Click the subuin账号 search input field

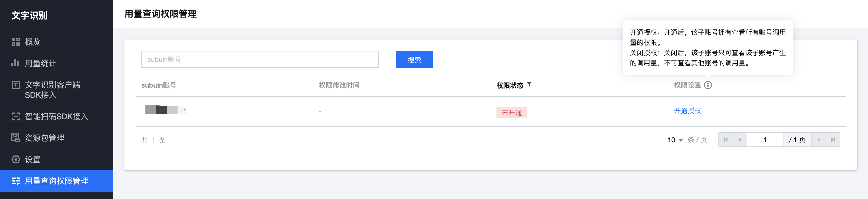click(260, 60)
